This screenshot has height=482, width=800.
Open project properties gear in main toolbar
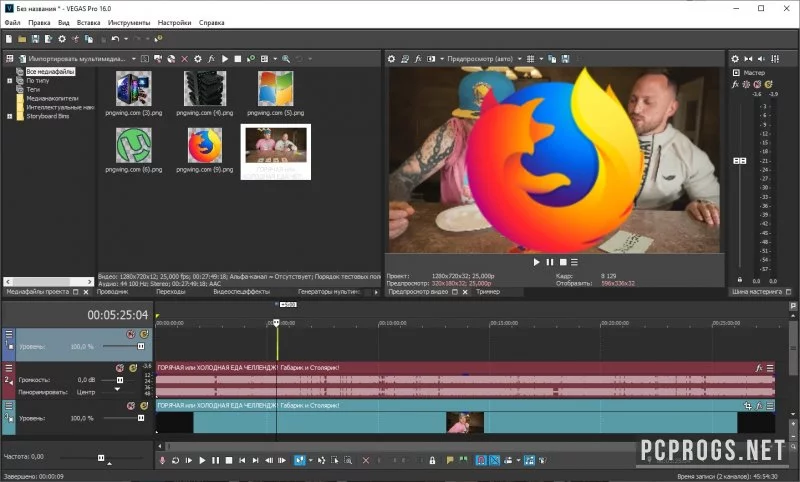(x=62, y=39)
